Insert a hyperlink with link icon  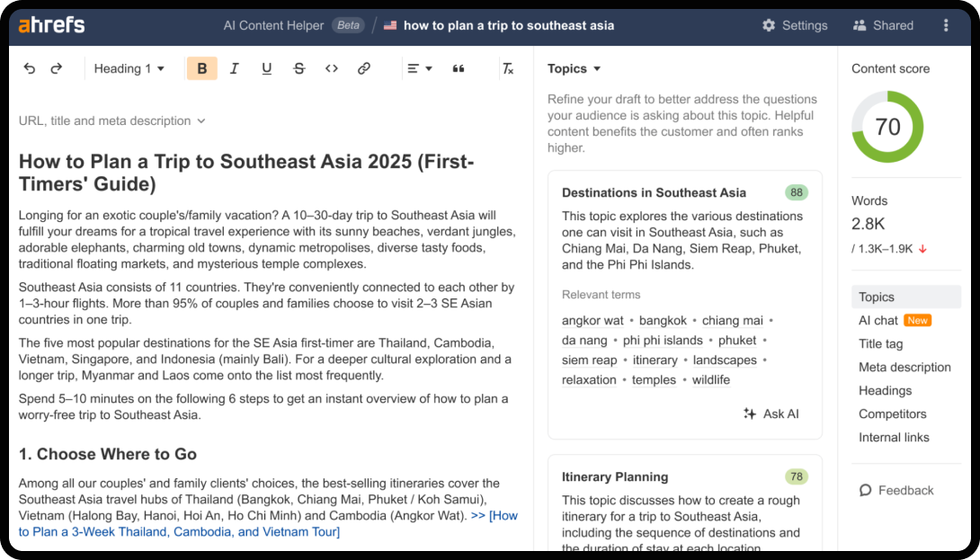tap(364, 68)
